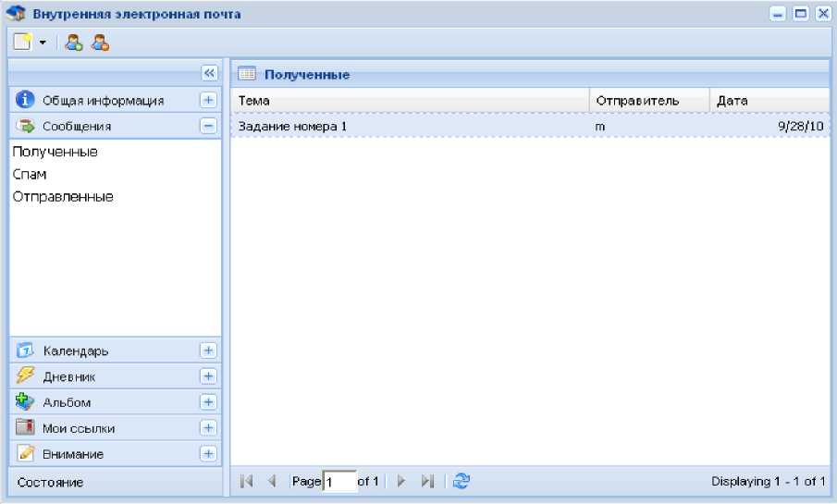
Task: Select the Сообщения panel header
Action: tap(116, 126)
